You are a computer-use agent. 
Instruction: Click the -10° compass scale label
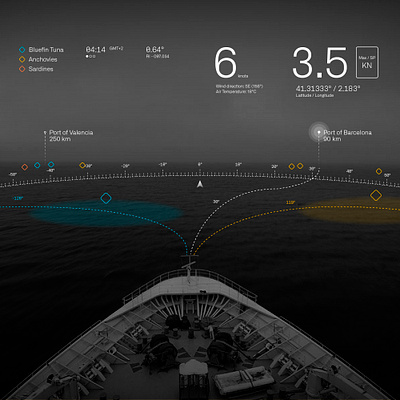pos(162,164)
